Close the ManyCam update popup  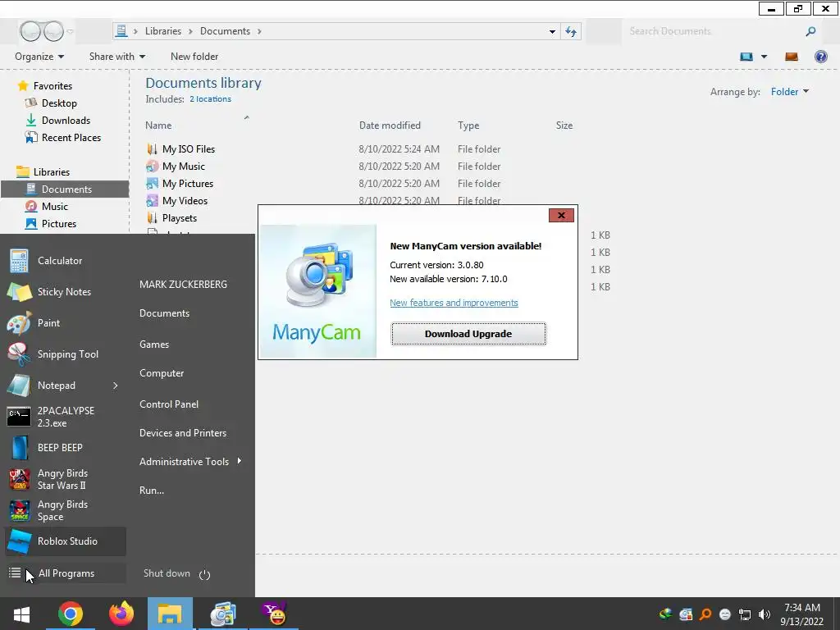pyautogui.click(x=561, y=216)
